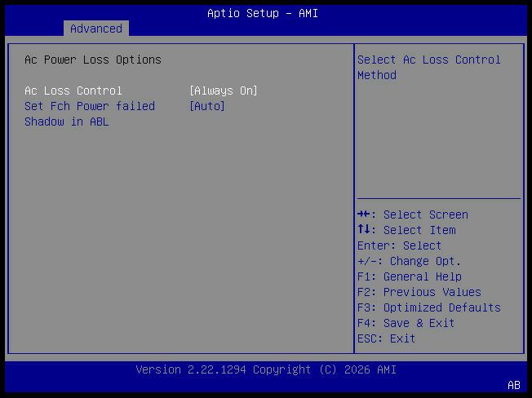Click the AB indicator in the corner
This screenshot has height=398, width=532.
[514, 385]
